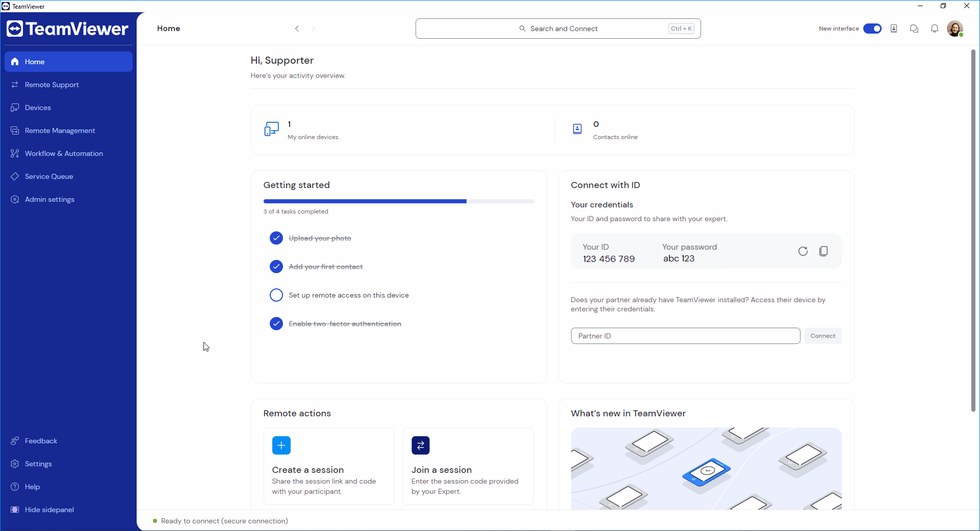Open Home in the sidebar

[68, 62]
